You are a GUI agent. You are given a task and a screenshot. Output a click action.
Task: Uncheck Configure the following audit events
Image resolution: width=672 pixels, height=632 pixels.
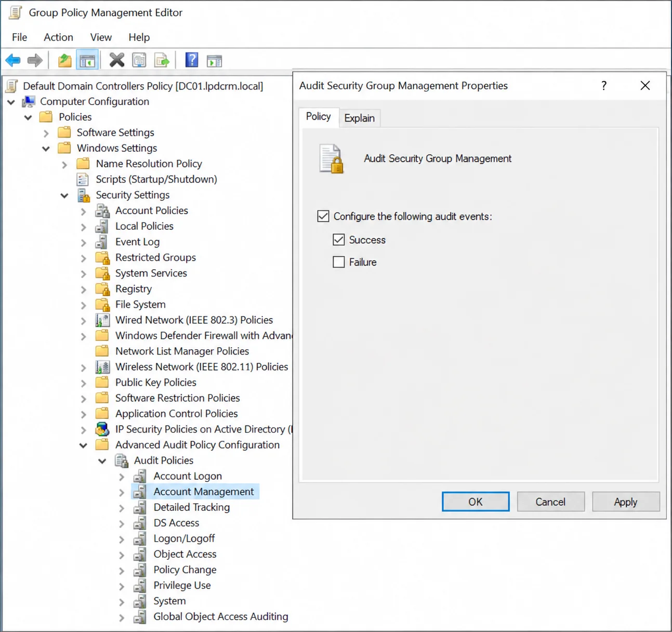click(323, 216)
